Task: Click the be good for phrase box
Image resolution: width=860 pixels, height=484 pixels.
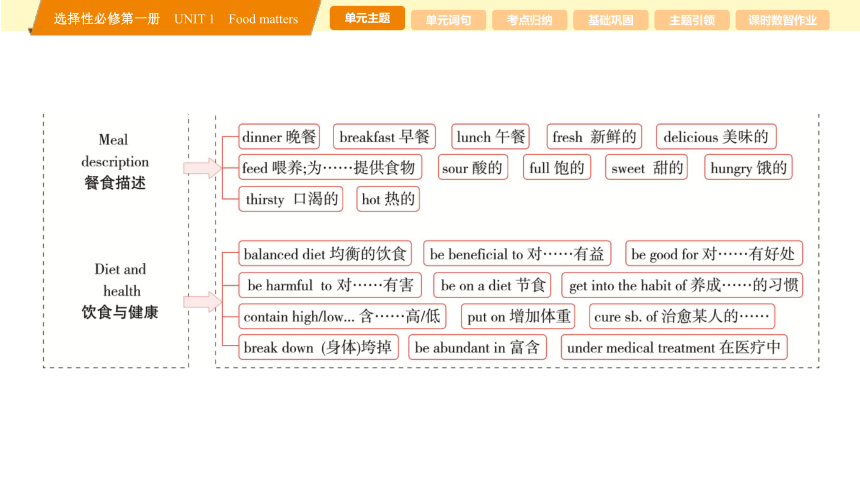Action: coord(714,254)
